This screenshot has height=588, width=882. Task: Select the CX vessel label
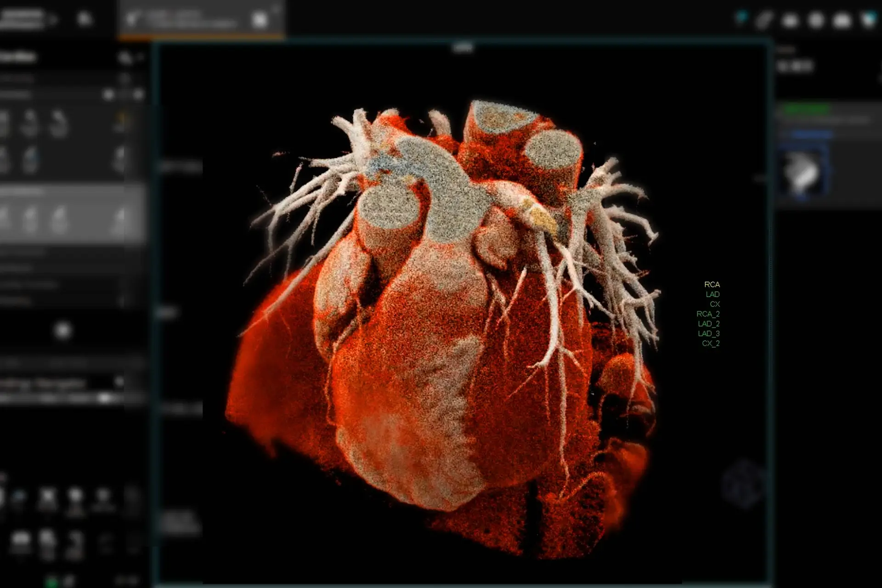(x=715, y=304)
